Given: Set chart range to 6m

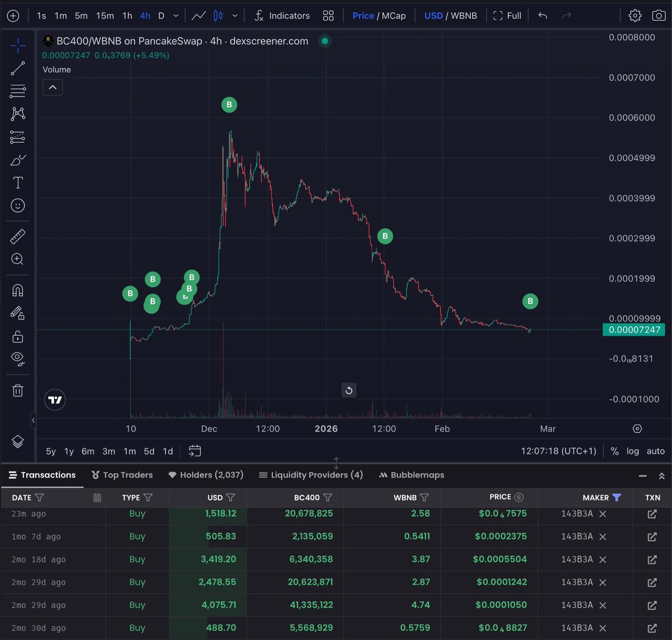Looking at the screenshot, I should [x=88, y=451].
